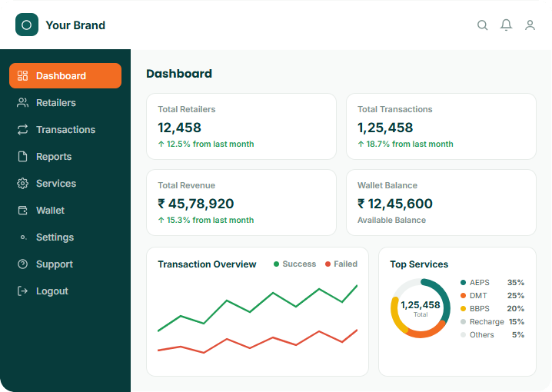
Task: Click the Transactions arrows icon in sidebar
Action: 22,129
